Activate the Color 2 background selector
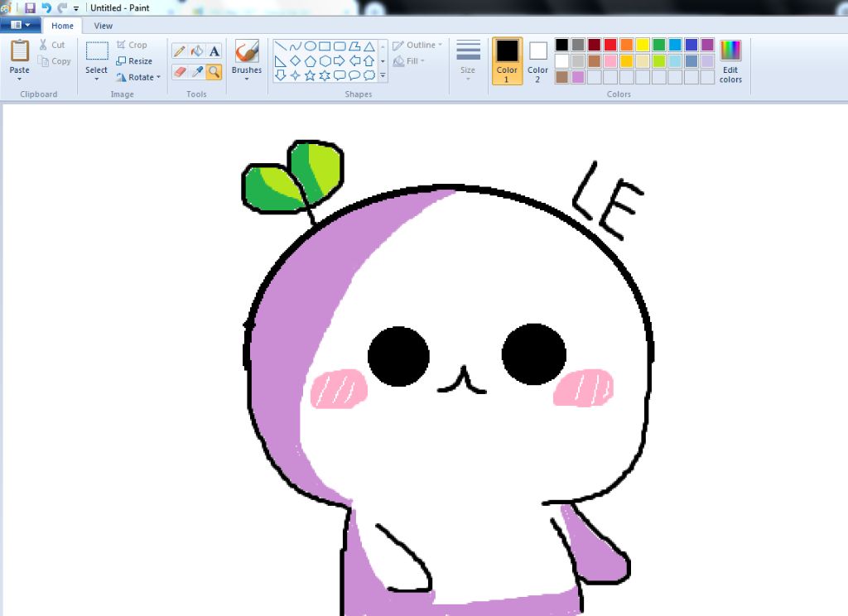Screen dimensions: 848x616 click(x=537, y=61)
